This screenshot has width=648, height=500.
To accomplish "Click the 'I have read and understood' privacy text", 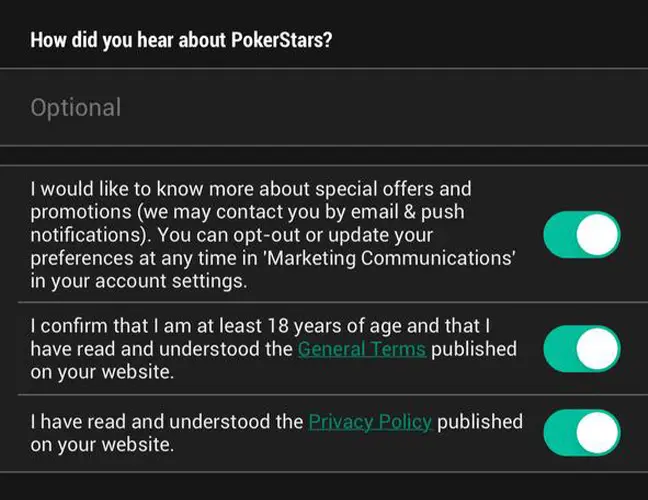I will (165, 421).
